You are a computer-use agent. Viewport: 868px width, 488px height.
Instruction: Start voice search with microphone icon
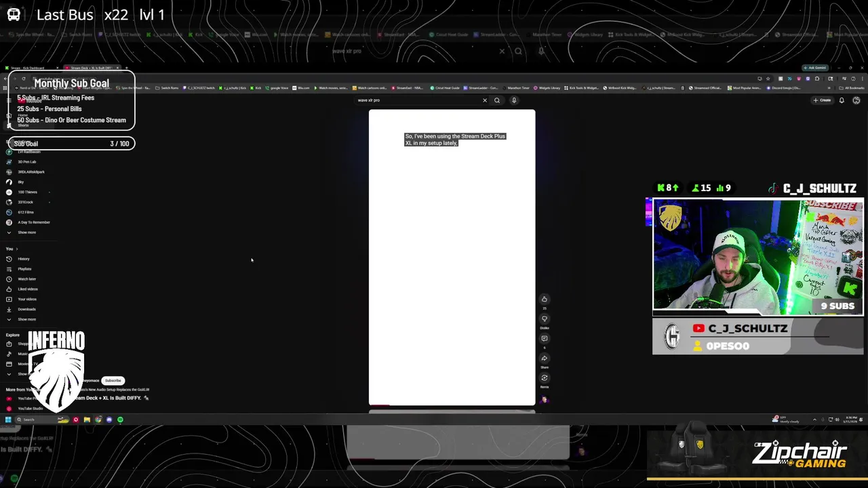[514, 100]
